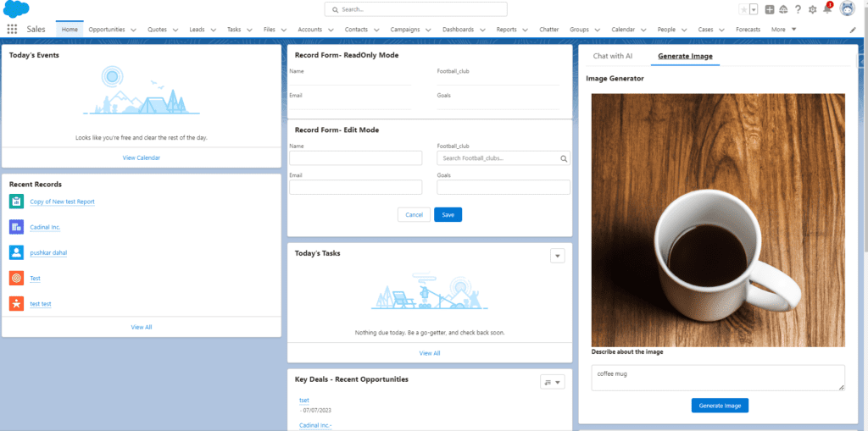Click the Generate Image button
Image resolution: width=868 pixels, height=431 pixels.
(x=720, y=406)
